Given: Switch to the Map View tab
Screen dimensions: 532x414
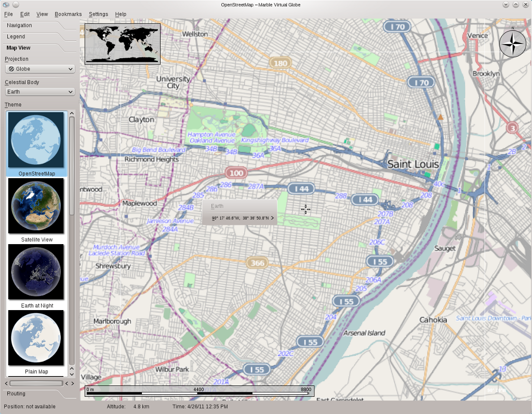Looking at the screenshot, I should click(18, 48).
